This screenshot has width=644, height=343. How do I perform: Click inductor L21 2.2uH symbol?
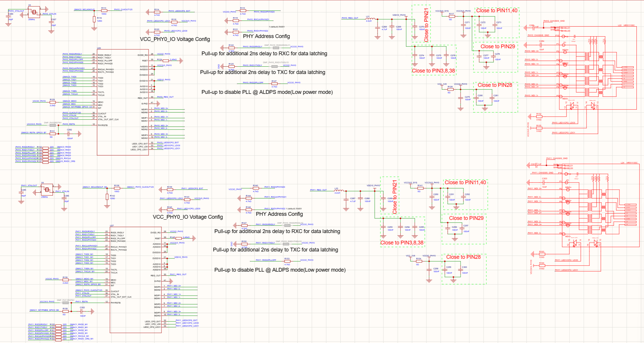coord(371,19)
